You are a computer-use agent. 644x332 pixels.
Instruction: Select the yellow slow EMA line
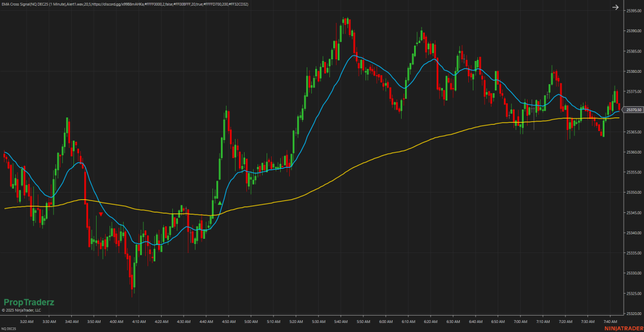pos(395,152)
